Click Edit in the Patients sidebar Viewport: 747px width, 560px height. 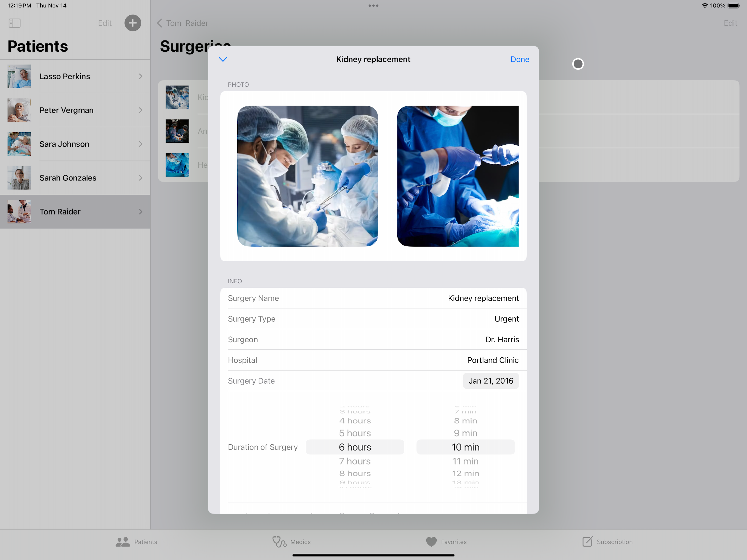105,23
